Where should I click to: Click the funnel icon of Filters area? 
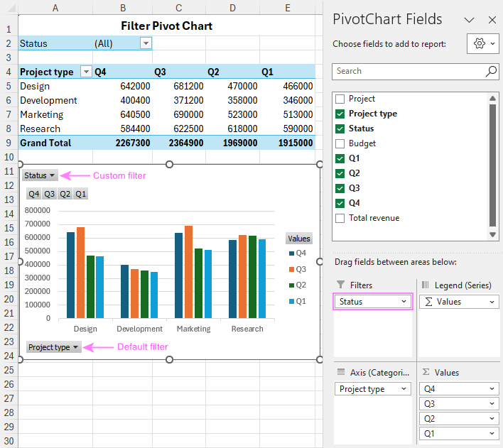coord(341,285)
